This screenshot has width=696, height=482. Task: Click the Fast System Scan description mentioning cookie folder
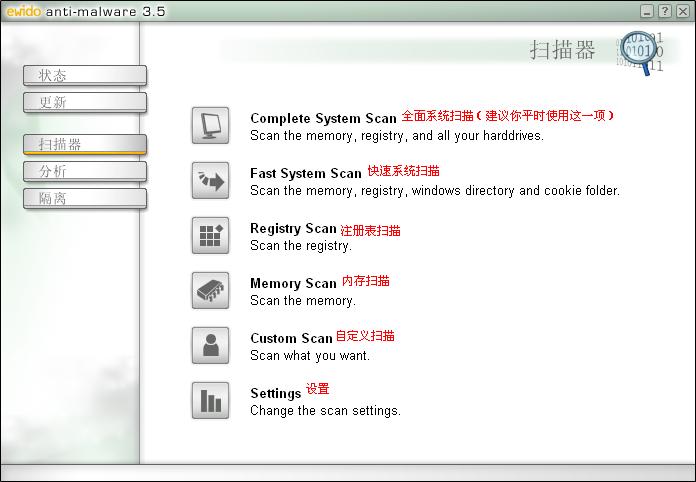[x=435, y=191]
